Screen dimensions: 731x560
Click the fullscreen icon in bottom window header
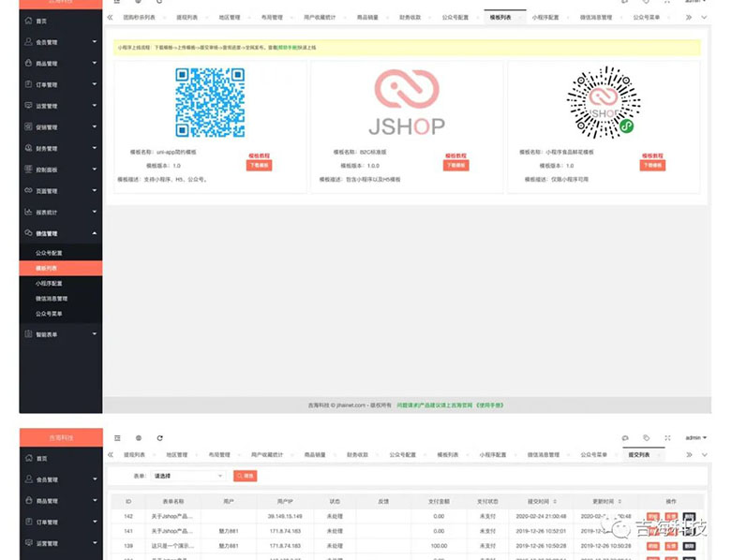667,438
